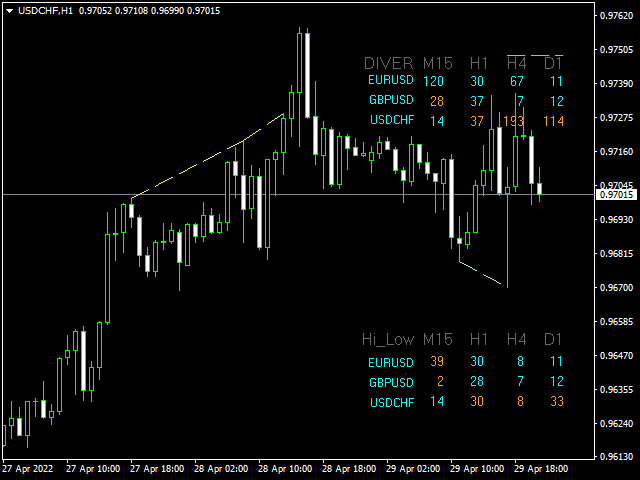Click the high price 0.97108 in header
This screenshot has width=640, height=480.
[x=131, y=11]
